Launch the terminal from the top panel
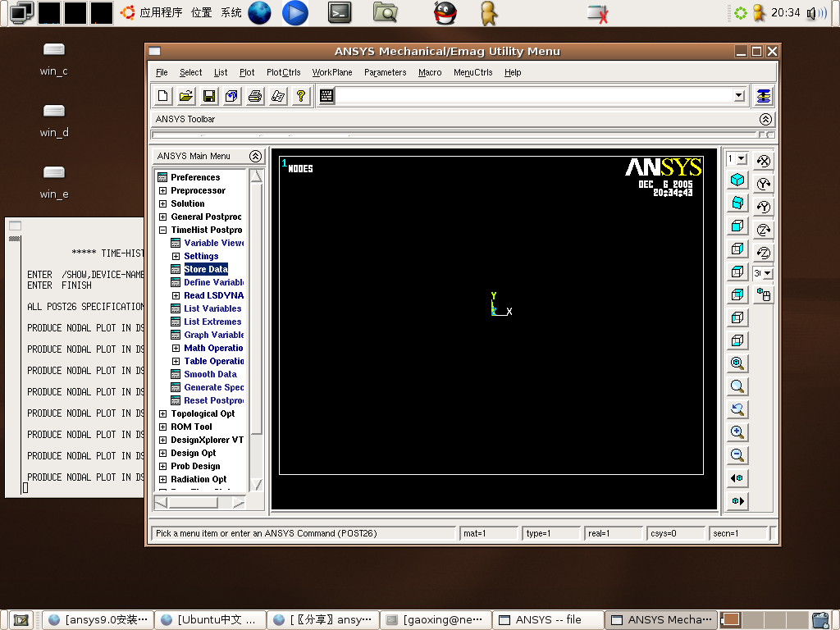The height and width of the screenshot is (630, 840). pos(340,13)
